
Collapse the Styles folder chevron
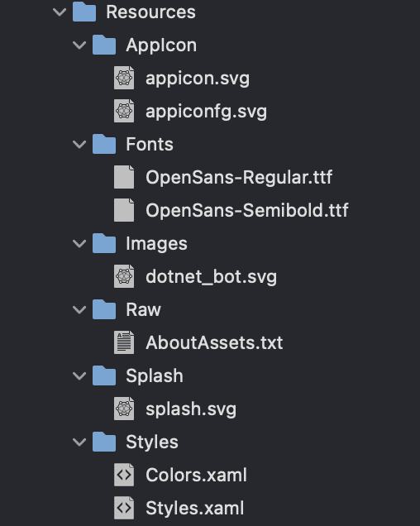coord(79,442)
